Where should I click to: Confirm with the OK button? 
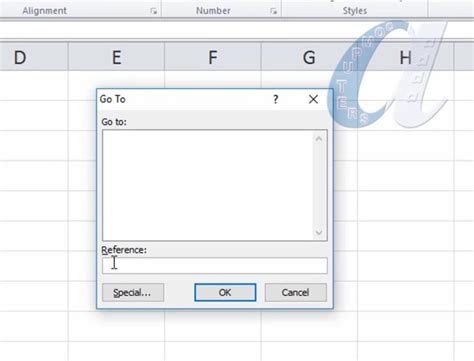click(225, 292)
